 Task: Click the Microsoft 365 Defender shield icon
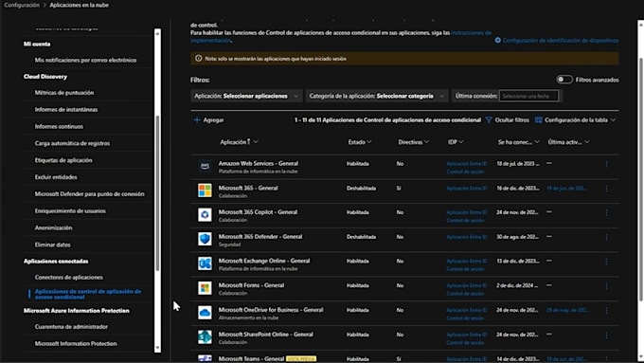pos(205,239)
